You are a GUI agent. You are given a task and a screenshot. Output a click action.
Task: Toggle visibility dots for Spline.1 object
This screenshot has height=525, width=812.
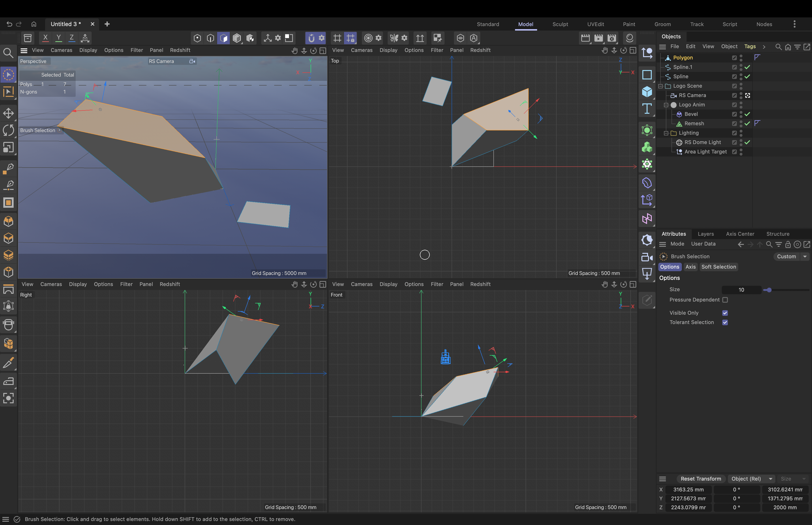pyautogui.click(x=741, y=67)
